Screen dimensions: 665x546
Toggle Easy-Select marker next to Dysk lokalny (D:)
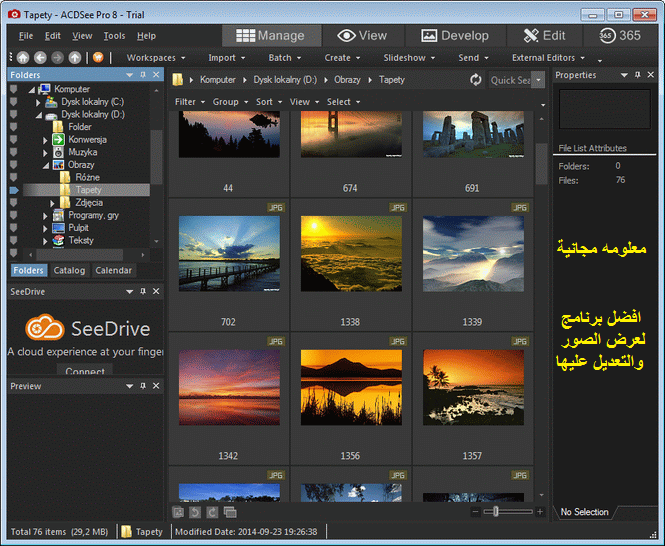(x=14, y=114)
